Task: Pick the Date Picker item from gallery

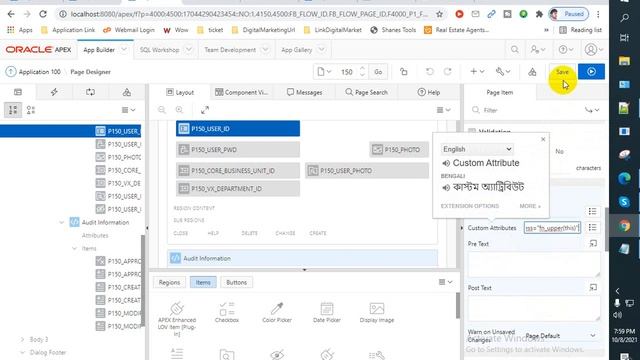Action: click(327, 313)
